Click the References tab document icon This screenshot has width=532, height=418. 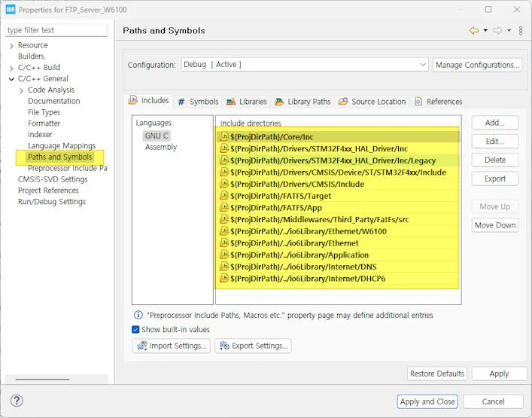pyautogui.click(x=418, y=102)
